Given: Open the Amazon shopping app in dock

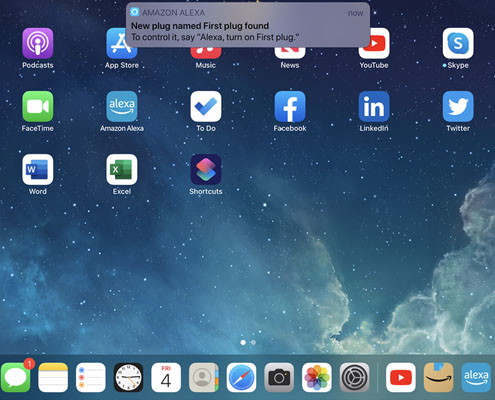Looking at the screenshot, I should tap(438, 378).
